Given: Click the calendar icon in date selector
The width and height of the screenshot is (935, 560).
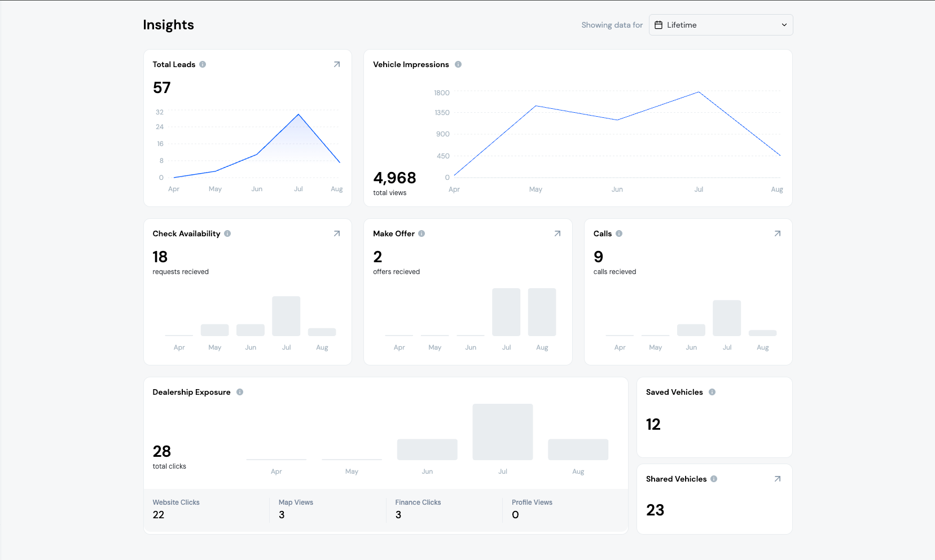Looking at the screenshot, I should pyautogui.click(x=659, y=25).
